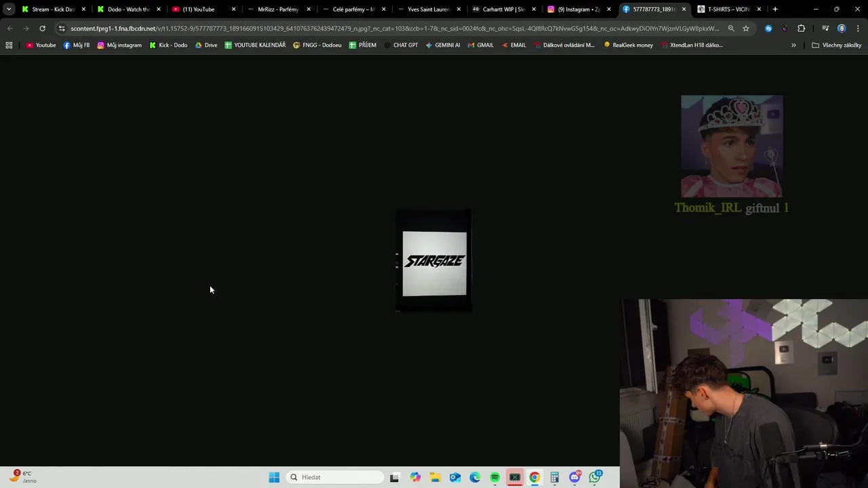Switch to the Yves Saint Laurent tab
The image size is (868, 488).
[429, 9]
